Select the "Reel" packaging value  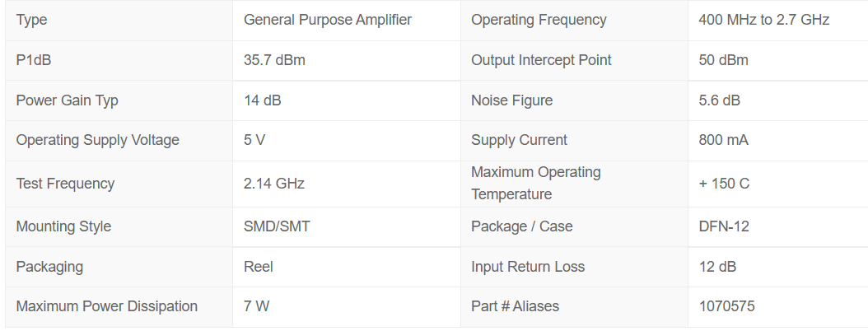click(259, 267)
